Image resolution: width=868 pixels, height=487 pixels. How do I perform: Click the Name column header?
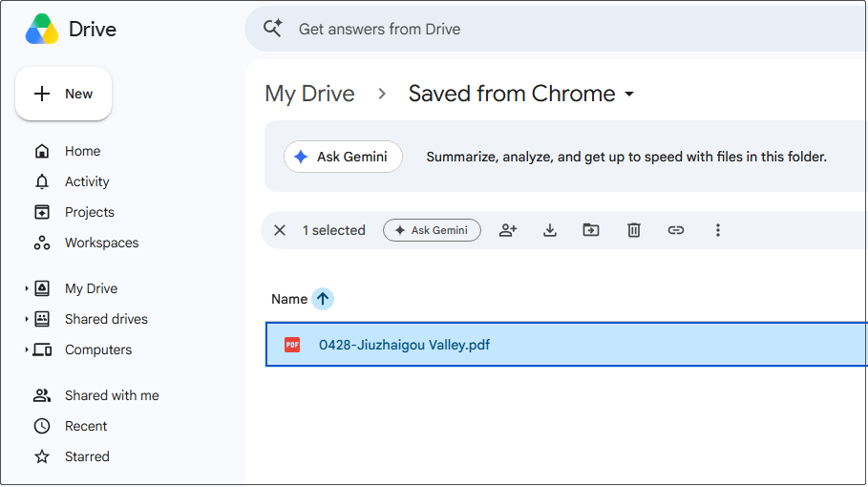click(x=289, y=300)
